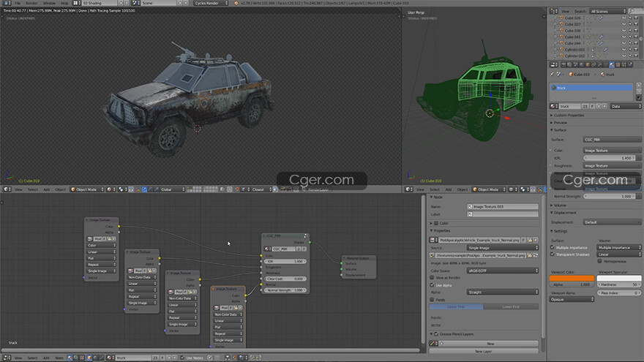
Task: Click the Viewport Specular white swatch
Action: click(619, 278)
